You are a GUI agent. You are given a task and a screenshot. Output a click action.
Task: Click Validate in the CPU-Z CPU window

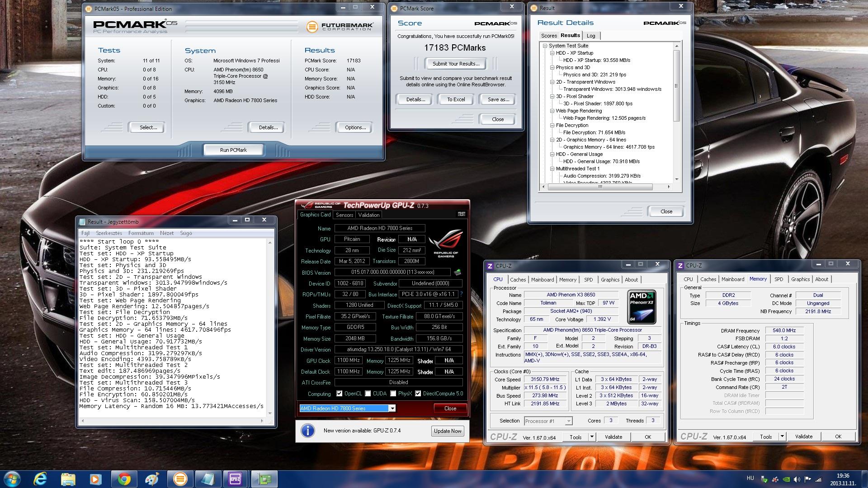click(x=613, y=437)
